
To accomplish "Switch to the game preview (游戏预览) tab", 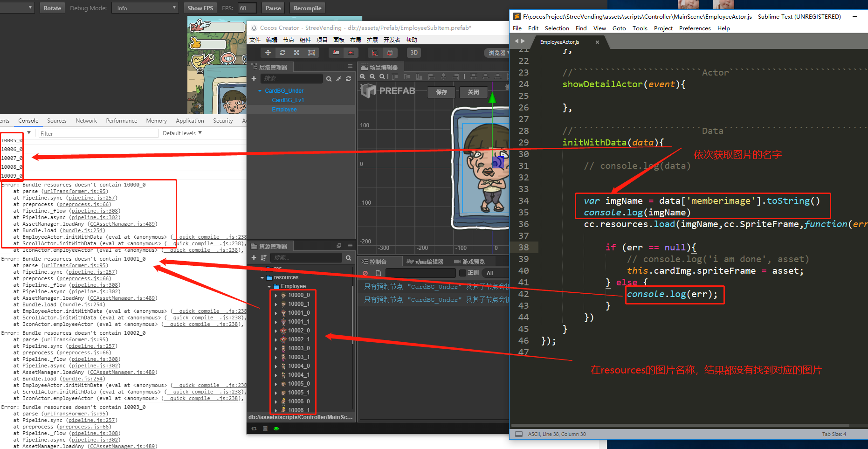I will click(469, 262).
